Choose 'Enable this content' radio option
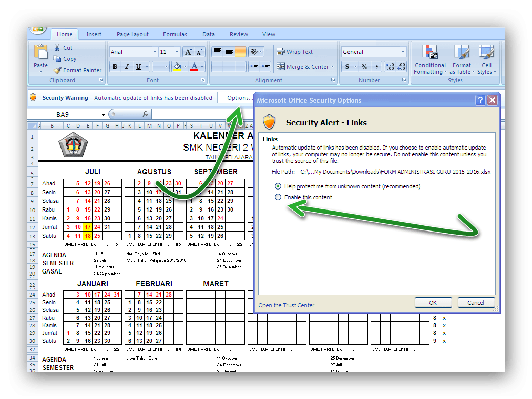Viewport: 532px width, 399px height. click(x=278, y=197)
